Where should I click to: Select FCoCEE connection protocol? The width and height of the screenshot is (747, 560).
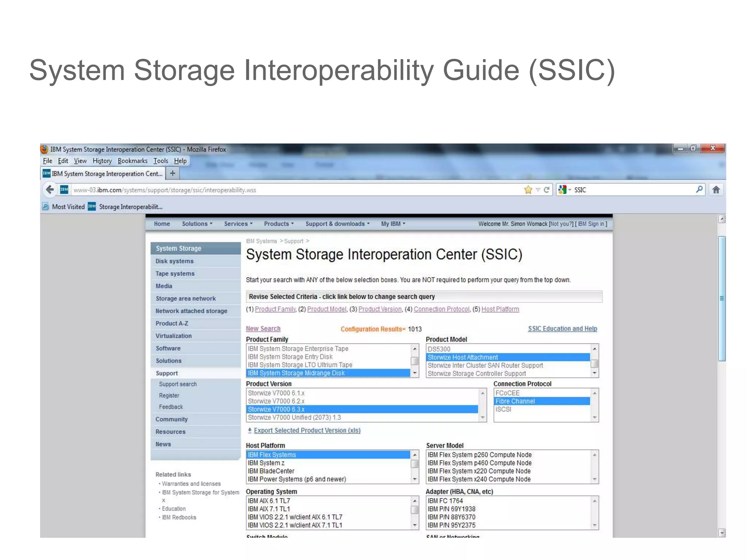point(542,393)
